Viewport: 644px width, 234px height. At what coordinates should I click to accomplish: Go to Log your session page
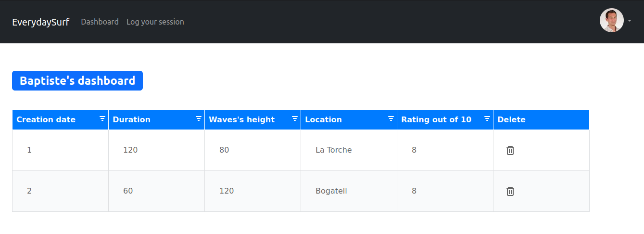(x=155, y=22)
